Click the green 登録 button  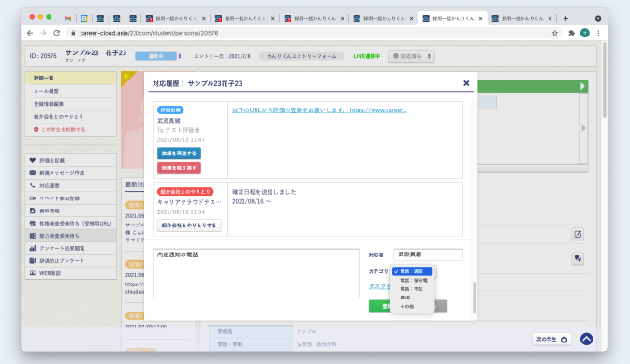click(x=380, y=306)
